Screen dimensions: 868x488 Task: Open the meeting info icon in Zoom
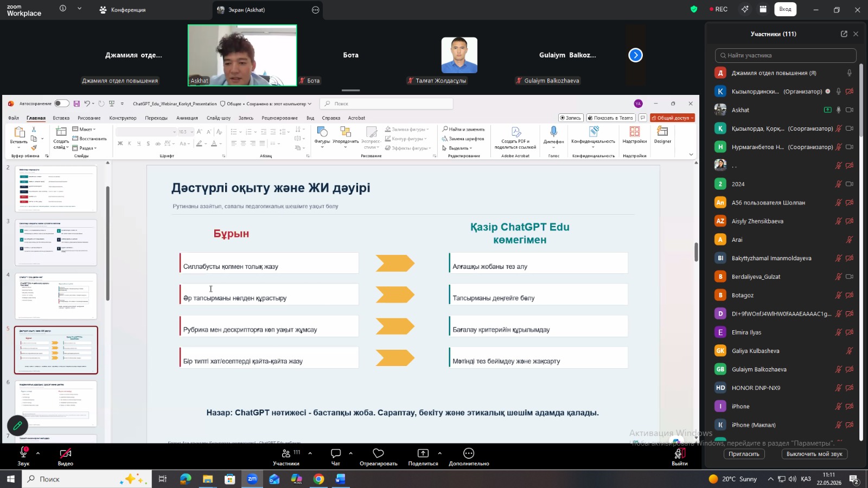(x=63, y=9)
